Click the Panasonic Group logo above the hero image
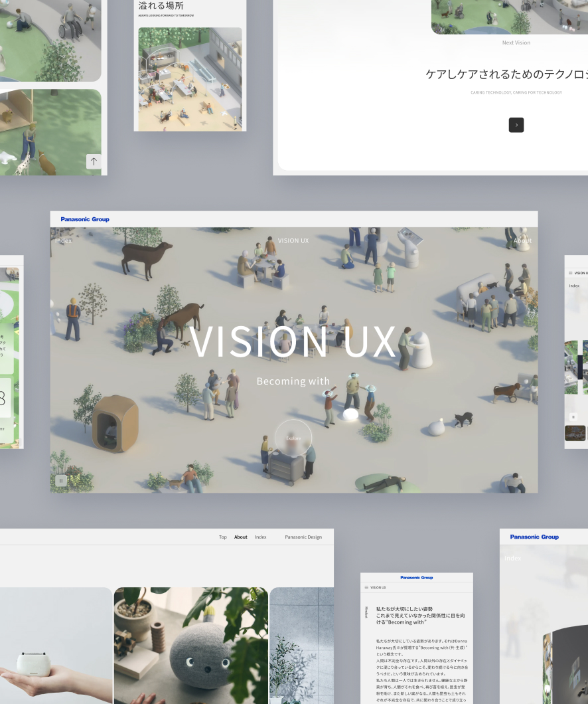The width and height of the screenshot is (588, 704). tap(85, 219)
